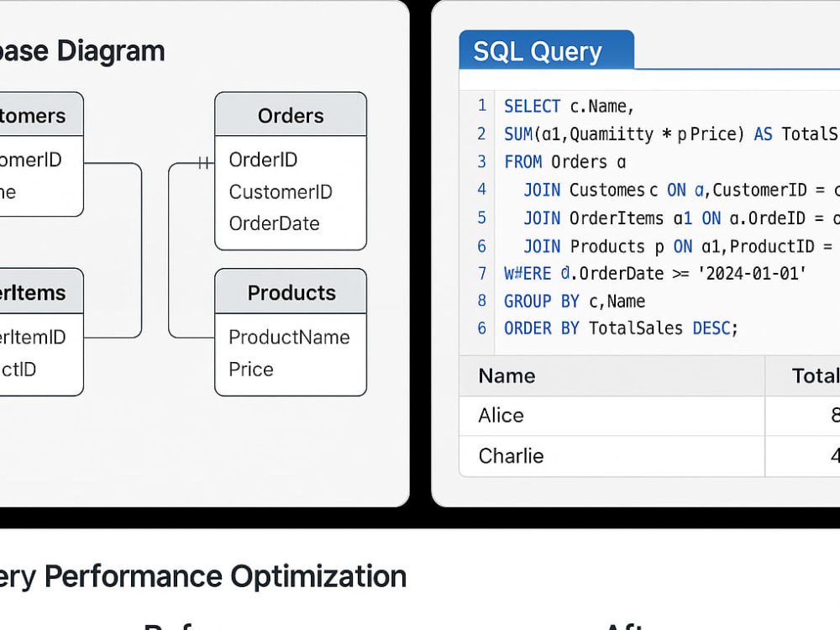This screenshot has height=630, width=840.
Task: Select OrderDate field in Orders table
Action: click(x=275, y=223)
